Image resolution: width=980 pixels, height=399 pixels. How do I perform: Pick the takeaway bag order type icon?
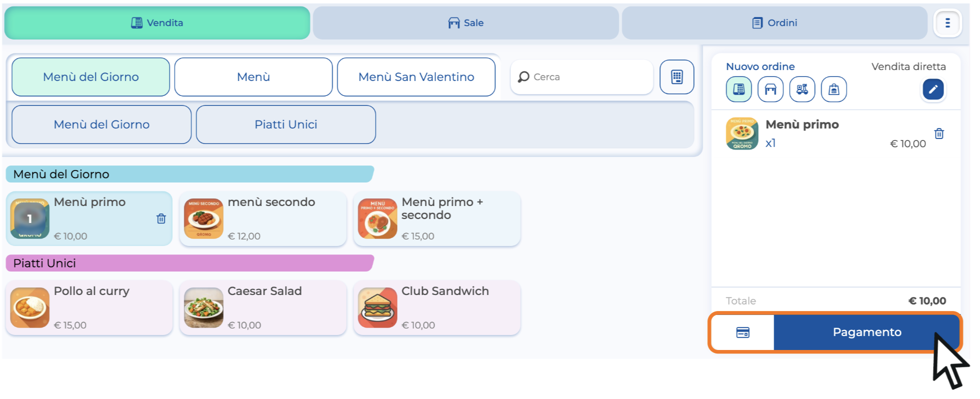point(834,89)
